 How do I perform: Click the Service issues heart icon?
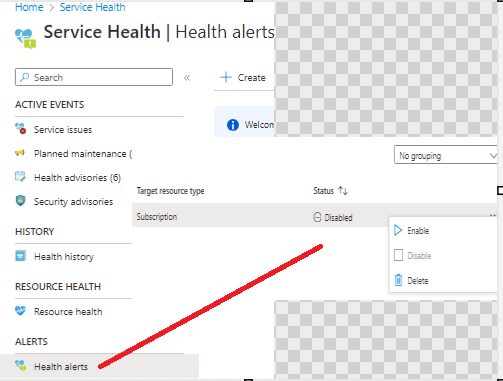20,128
